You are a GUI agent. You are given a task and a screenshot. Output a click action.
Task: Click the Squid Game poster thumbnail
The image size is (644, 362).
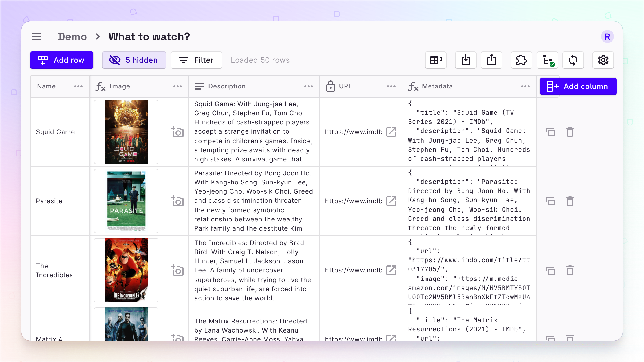[x=126, y=132]
